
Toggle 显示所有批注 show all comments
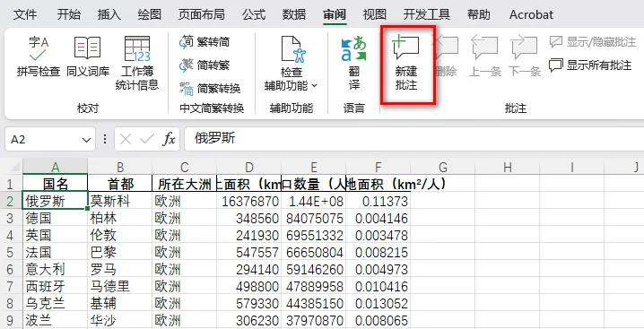[590, 65]
